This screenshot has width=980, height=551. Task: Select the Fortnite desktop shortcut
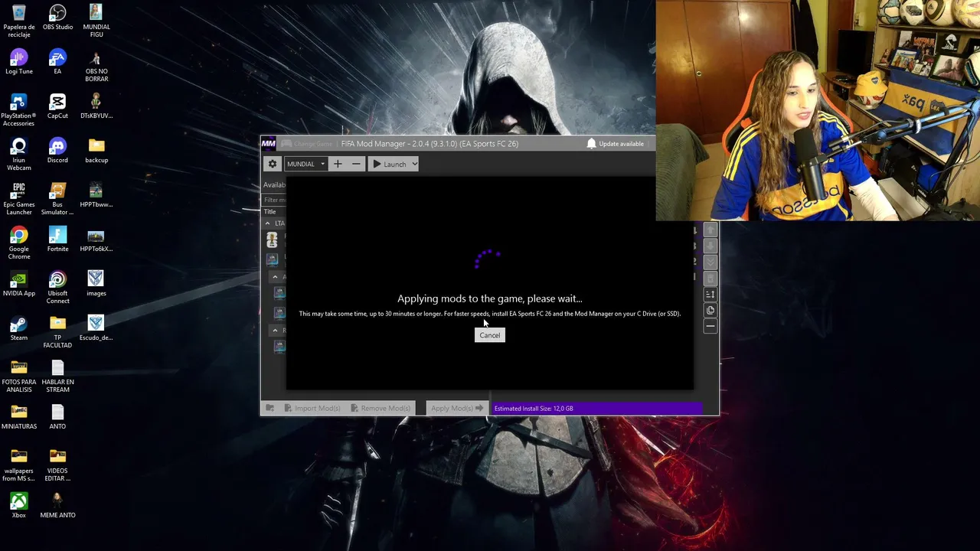57,240
